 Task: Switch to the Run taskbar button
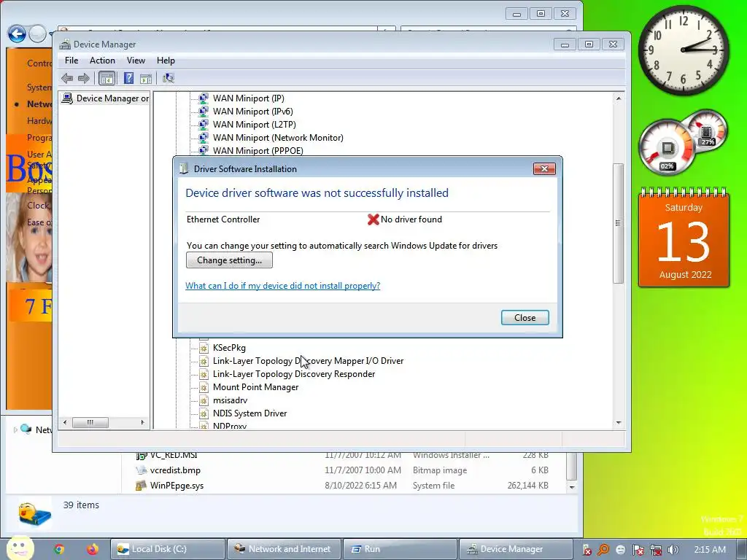click(x=400, y=549)
